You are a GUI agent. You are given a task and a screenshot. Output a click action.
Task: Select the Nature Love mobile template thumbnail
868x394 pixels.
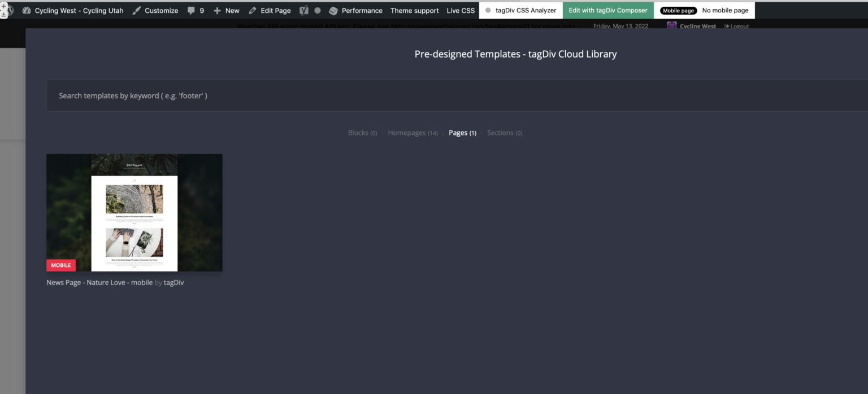coord(134,212)
